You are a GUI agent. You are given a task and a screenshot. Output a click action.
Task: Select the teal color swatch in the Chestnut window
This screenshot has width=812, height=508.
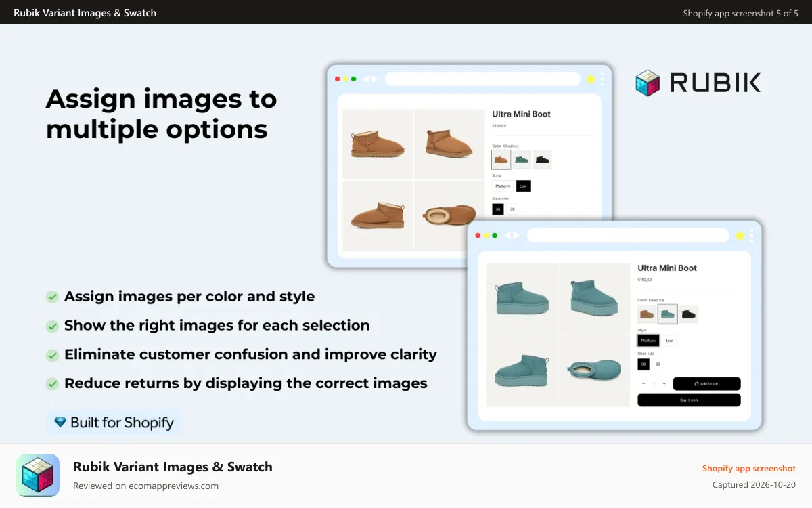click(522, 160)
